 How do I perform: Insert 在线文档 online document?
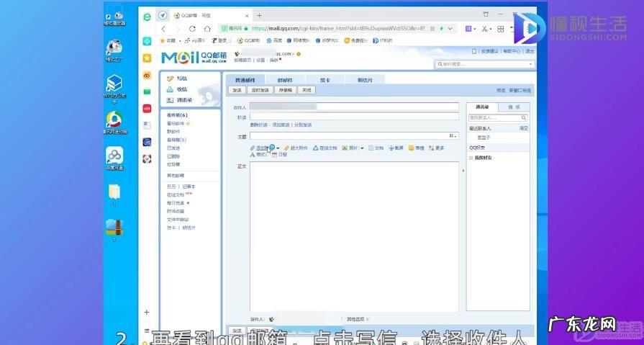click(316, 148)
